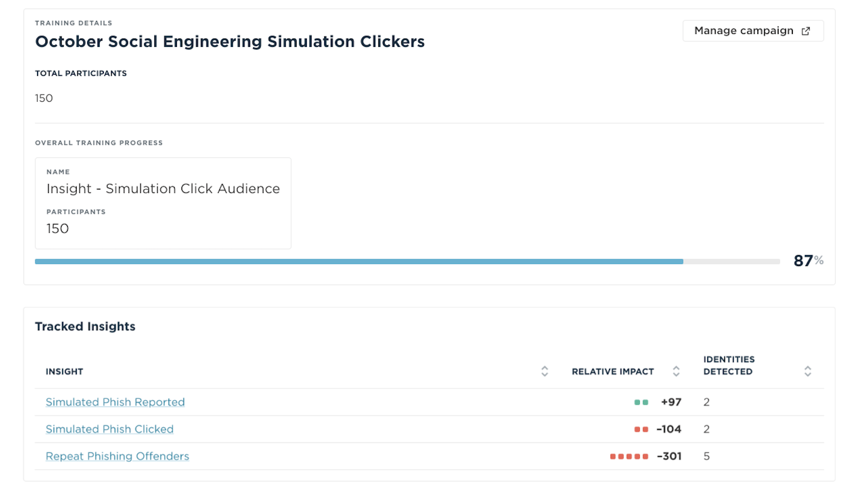The height and width of the screenshot is (504, 857).
Task: Open the Repeat Phishing Offenders insight link
Action: [117, 457]
